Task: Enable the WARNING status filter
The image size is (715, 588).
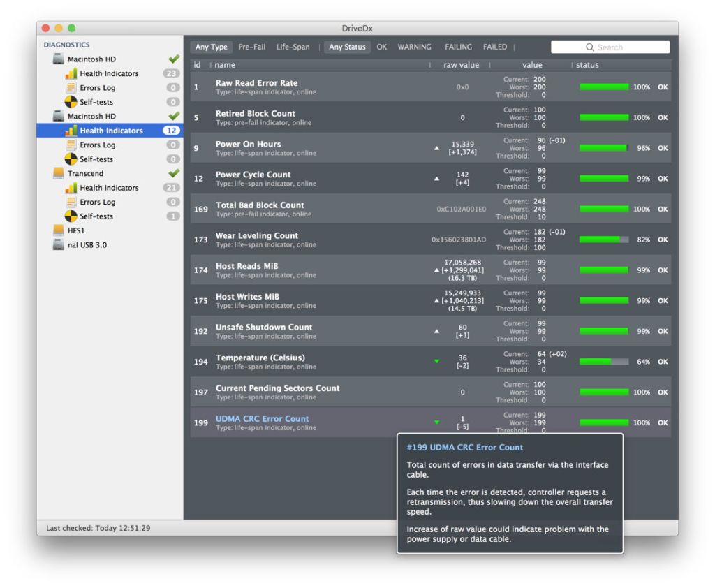Action: [x=414, y=47]
